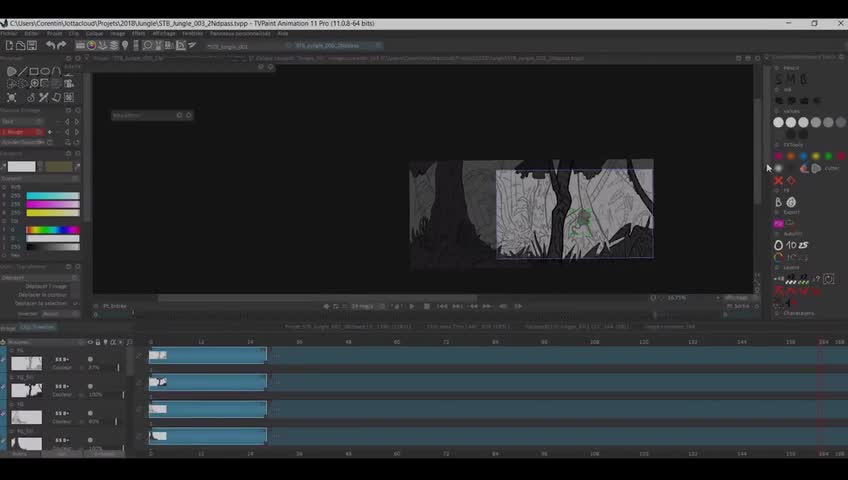This screenshot has width=848, height=480.
Task: Play the animation
Action: [x=412, y=306]
